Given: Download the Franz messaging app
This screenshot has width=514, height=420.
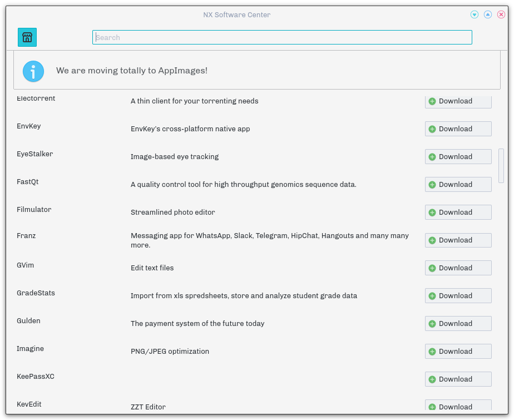Looking at the screenshot, I should pyautogui.click(x=458, y=240).
